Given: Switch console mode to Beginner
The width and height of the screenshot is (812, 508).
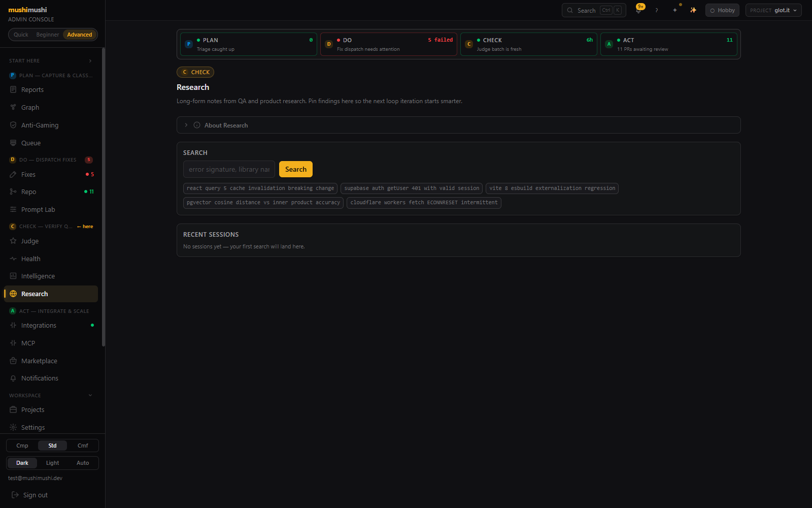Looking at the screenshot, I should click(48, 35).
